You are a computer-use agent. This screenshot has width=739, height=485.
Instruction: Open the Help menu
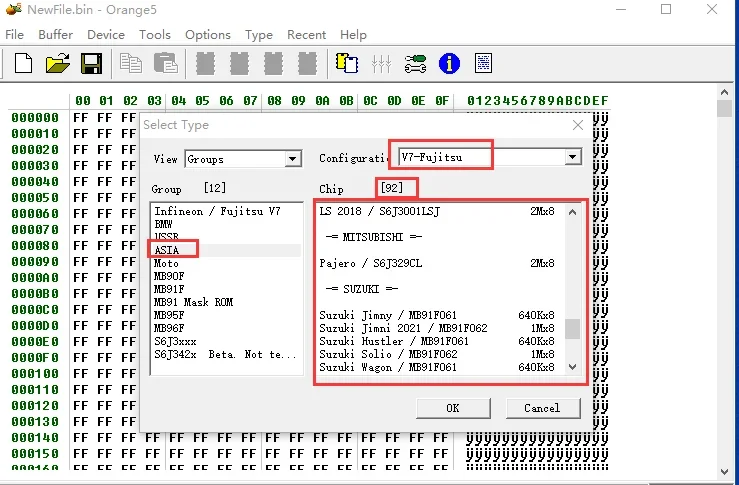(x=353, y=35)
